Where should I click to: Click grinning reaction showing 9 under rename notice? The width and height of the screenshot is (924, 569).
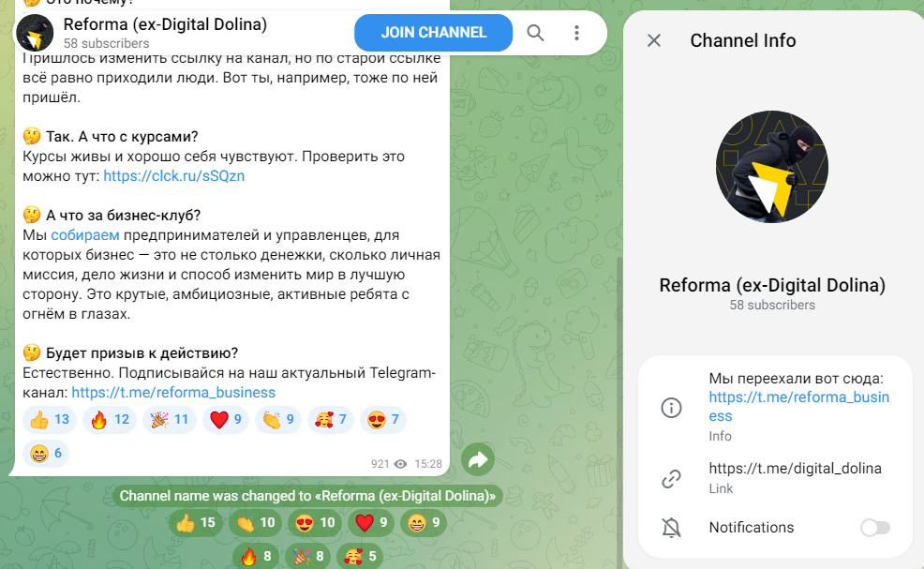pos(424,523)
